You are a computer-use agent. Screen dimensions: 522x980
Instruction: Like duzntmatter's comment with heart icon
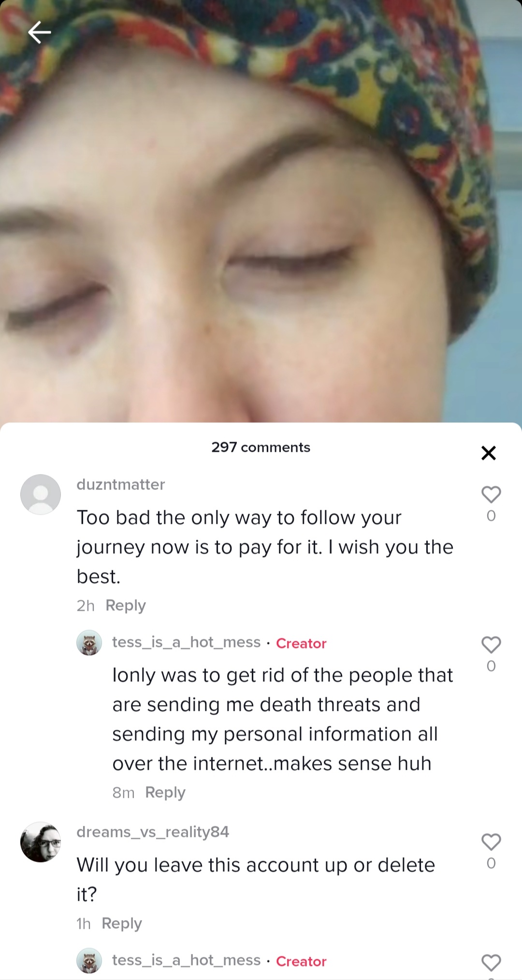pos(491,494)
